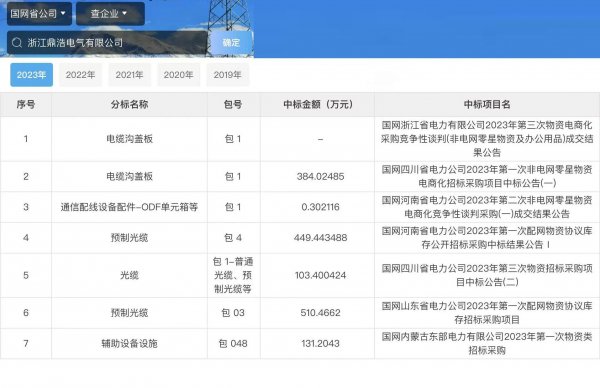Select the 通信配线设备配件 row name
This screenshot has width=600, height=388.
[x=129, y=207]
